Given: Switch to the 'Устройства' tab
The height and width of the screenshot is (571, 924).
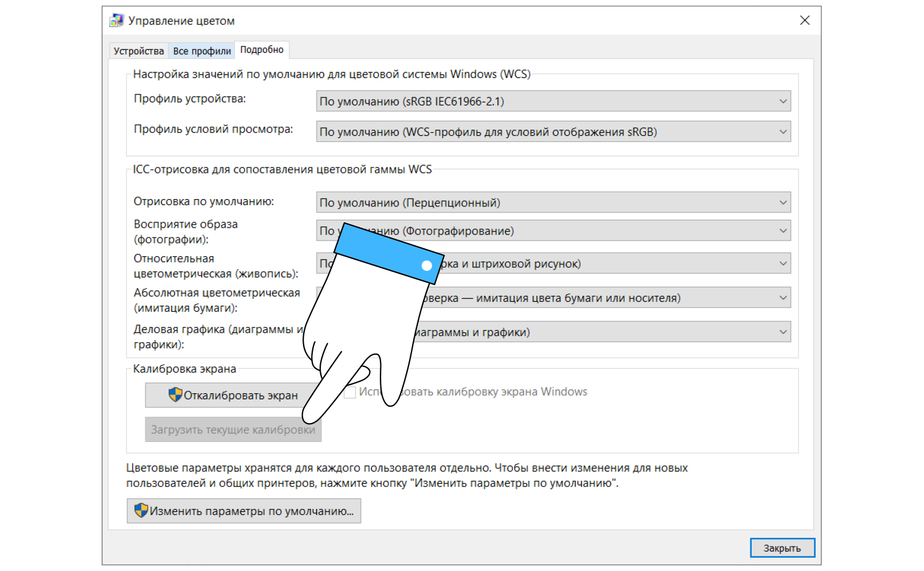Looking at the screenshot, I should 139,51.
